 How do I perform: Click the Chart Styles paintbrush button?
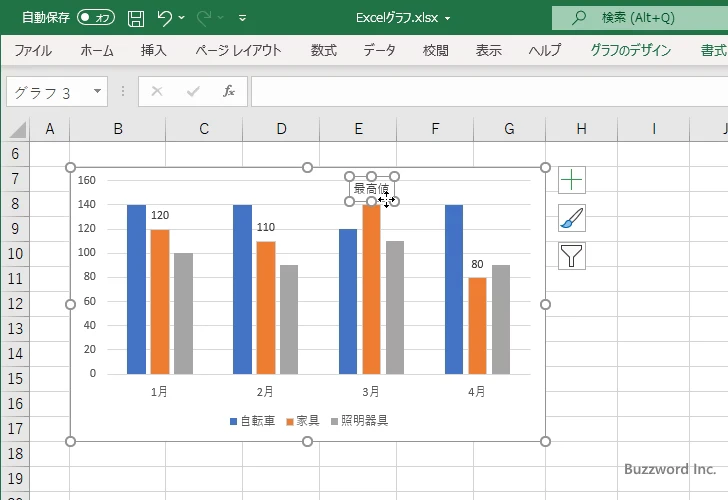572,218
